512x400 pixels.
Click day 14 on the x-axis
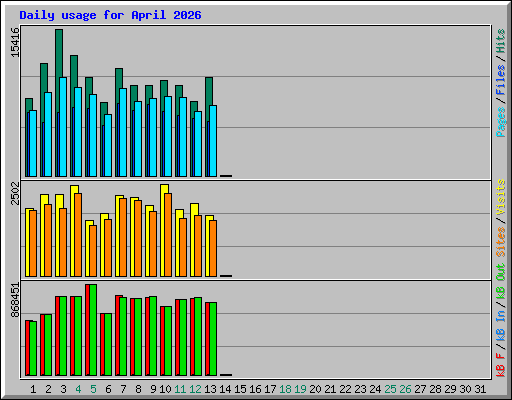[x=225, y=389]
